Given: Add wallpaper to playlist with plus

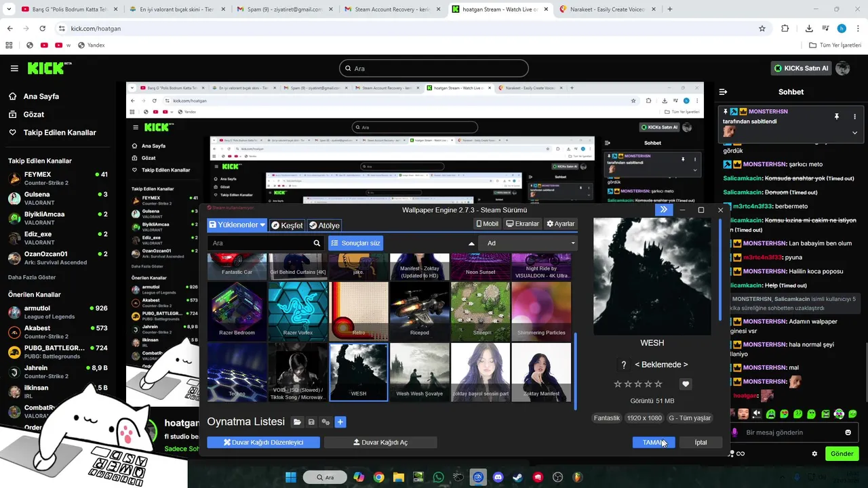Looking at the screenshot, I should click(x=340, y=422).
